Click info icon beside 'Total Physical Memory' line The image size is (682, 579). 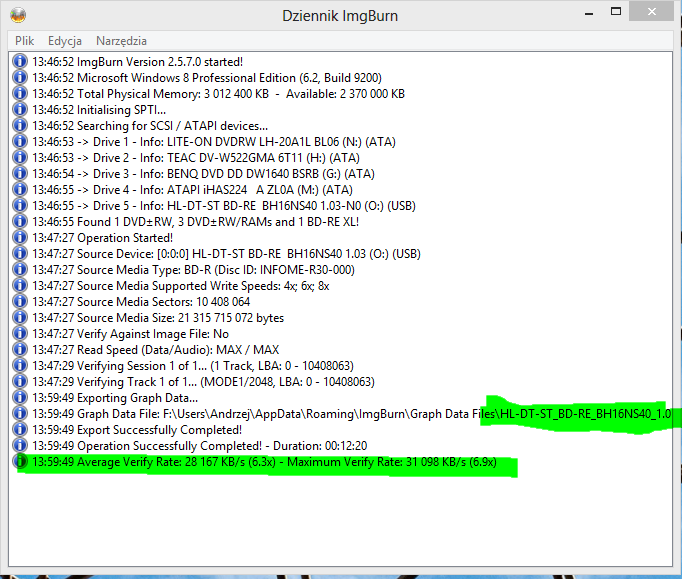click(x=20, y=94)
